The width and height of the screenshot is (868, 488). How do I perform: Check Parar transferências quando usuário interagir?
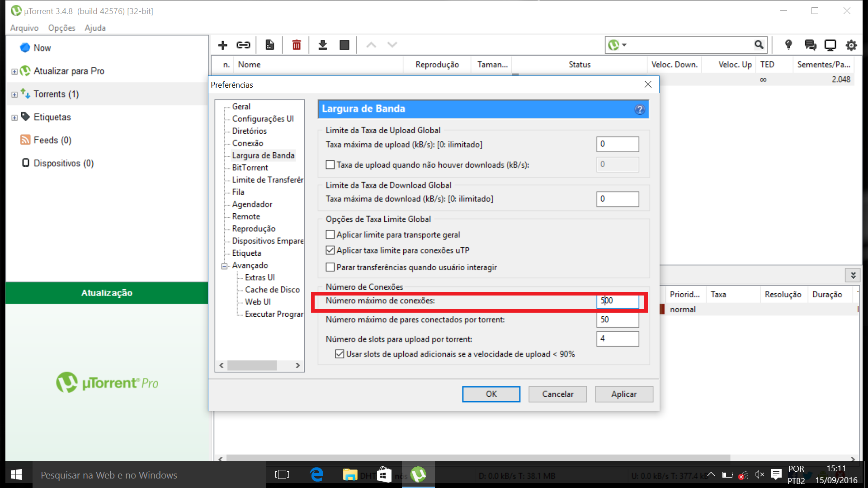coord(330,267)
